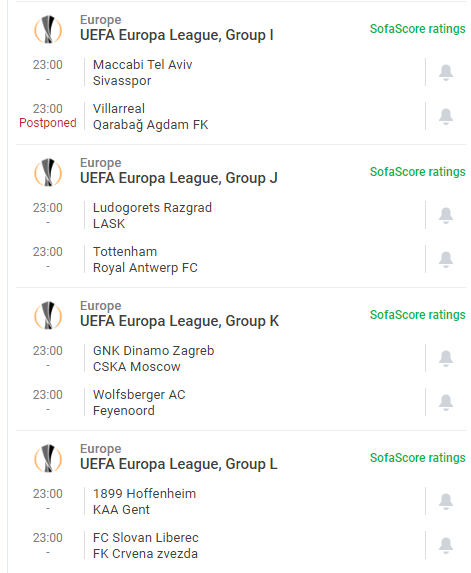Screen dimensions: 471x573
Task: Click Europa League logo for Group I
Action: (48, 29)
